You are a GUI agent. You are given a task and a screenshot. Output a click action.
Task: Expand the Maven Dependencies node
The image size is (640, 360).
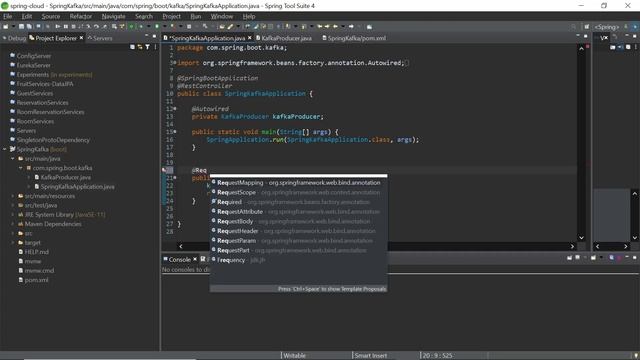pyautogui.click(x=13, y=224)
